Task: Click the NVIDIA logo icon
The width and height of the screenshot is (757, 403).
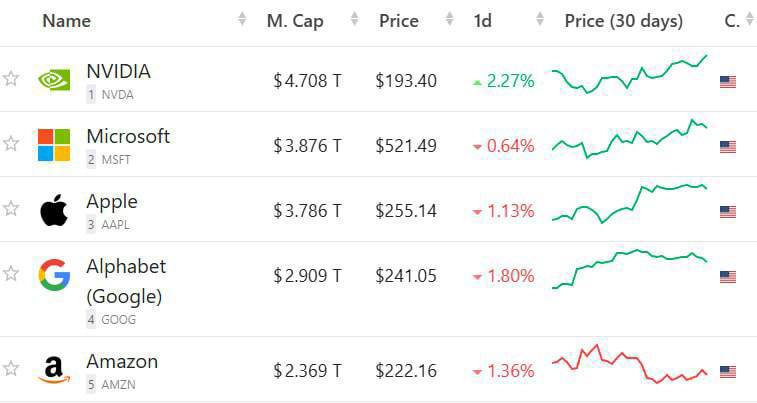Action: [54, 80]
